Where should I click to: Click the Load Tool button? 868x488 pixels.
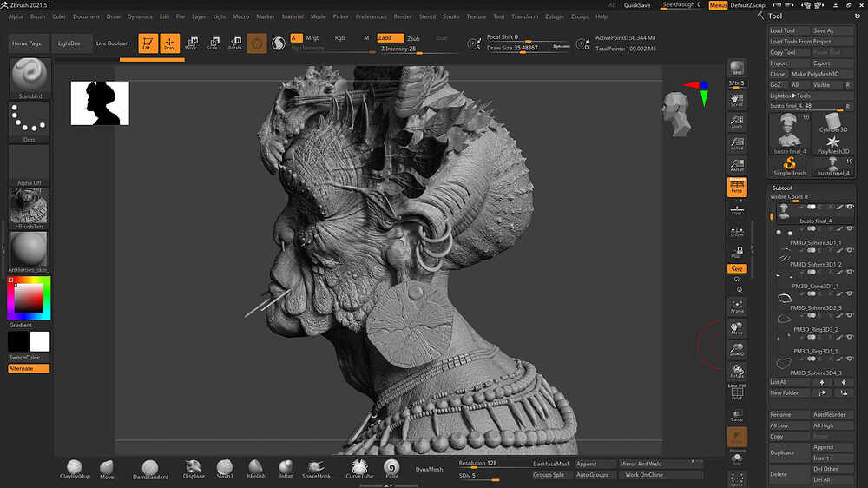click(789, 30)
